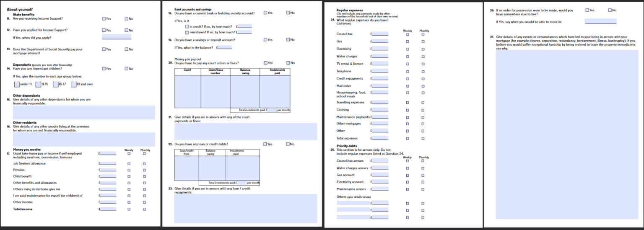Click the Job Seekers allowance amount field
Image resolution: width=644 pixels, height=230 pixels.
tap(108, 163)
